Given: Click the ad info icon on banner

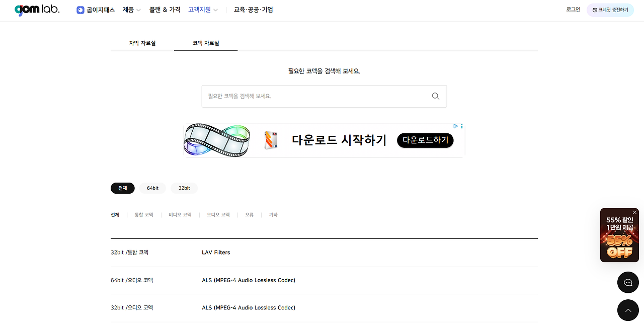Looking at the screenshot, I should point(455,126).
